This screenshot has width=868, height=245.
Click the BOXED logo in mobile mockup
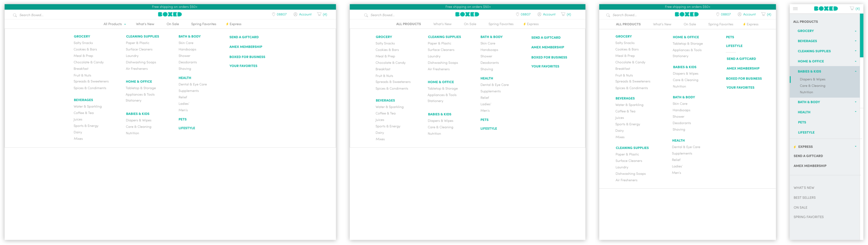pyautogui.click(x=826, y=9)
